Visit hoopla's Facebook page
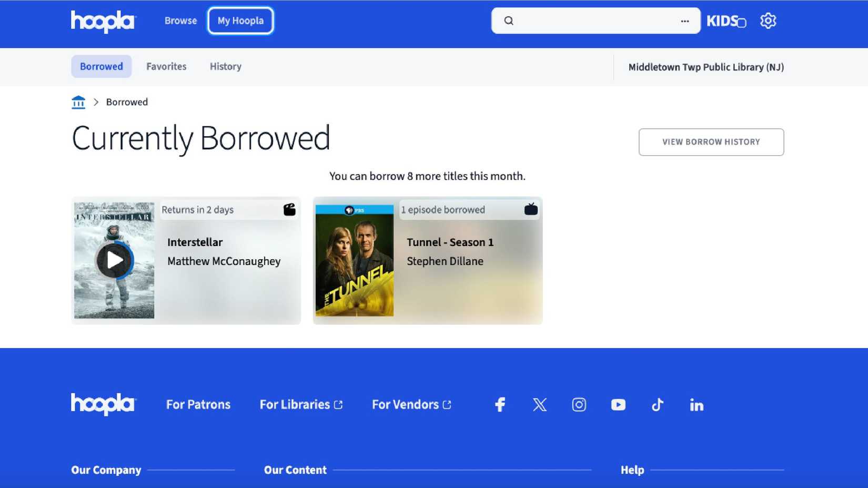The image size is (868, 488). (500, 404)
